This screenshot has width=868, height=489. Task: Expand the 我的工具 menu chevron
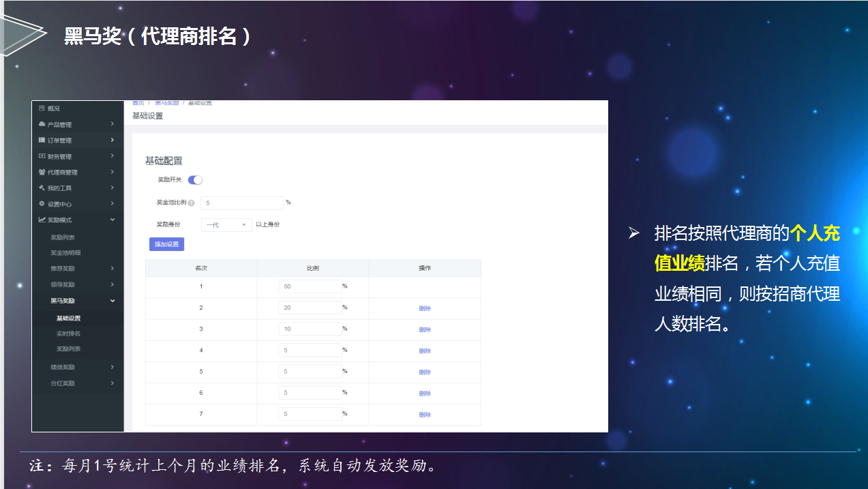coord(113,188)
